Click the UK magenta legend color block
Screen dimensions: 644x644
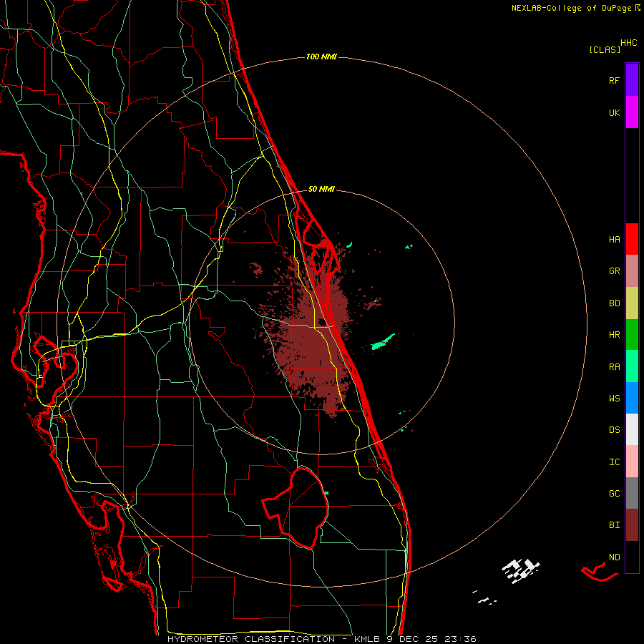click(x=632, y=112)
